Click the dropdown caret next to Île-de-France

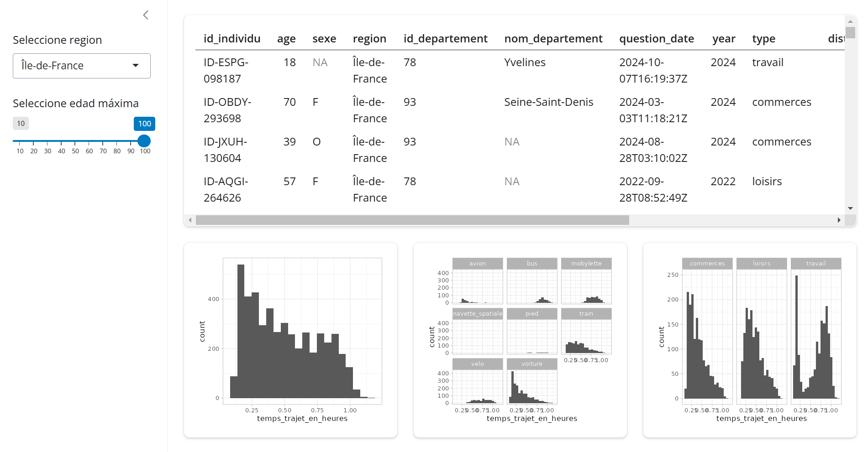pos(136,66)
